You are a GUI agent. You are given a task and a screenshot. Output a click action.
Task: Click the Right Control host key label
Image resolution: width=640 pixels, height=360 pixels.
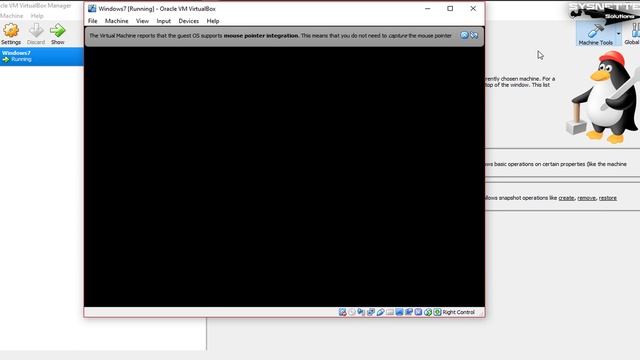click(458, 312)
